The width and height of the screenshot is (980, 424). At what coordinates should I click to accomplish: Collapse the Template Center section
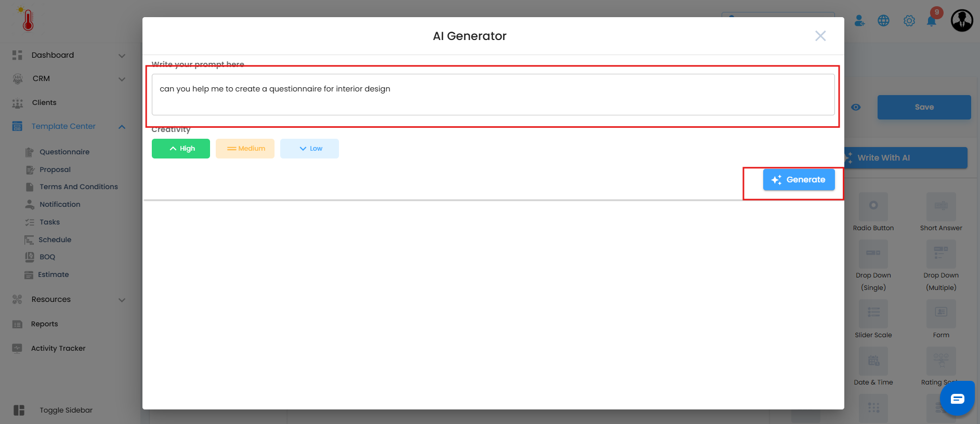pos(122,127)
